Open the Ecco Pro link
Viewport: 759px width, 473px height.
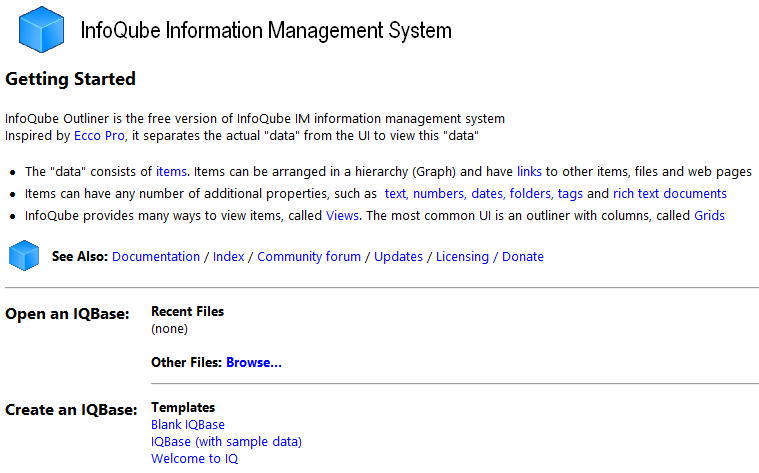click(x=99, y=136)
